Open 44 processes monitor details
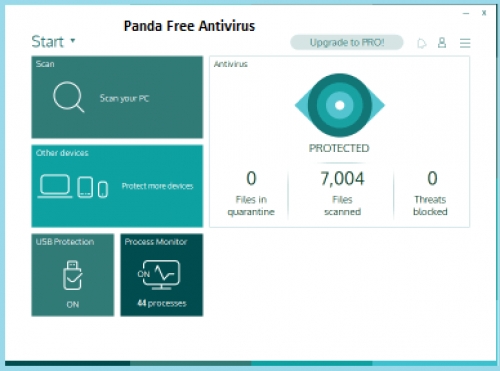This screenshot has height=371, width=500. [162, 303]
